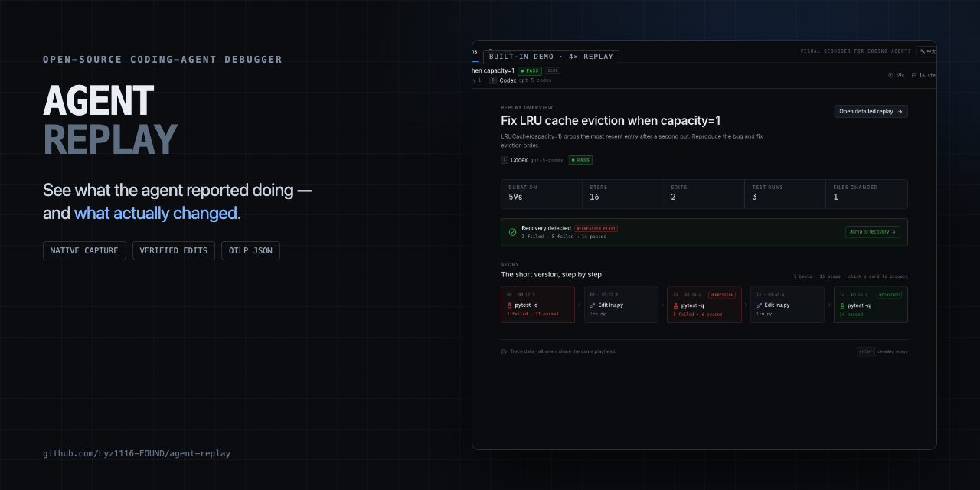Inspect the pytest card showing 8 failed, 6 passed
The image size is (980, 490).
(704, 305)
